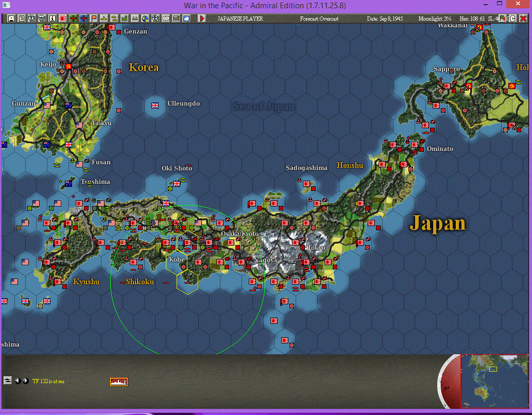
Task: Select the US flag base at Fusan
Action: point(79,164)
